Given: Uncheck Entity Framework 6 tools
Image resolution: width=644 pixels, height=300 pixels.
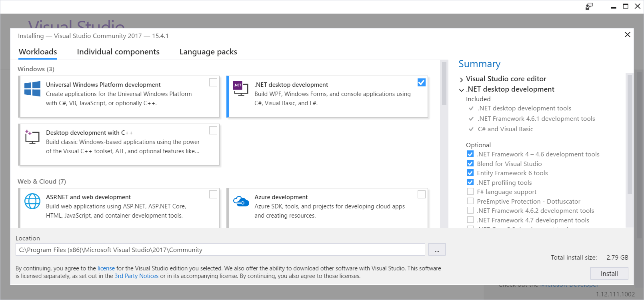Looking at the screenshot, I should tap(470, 173).
